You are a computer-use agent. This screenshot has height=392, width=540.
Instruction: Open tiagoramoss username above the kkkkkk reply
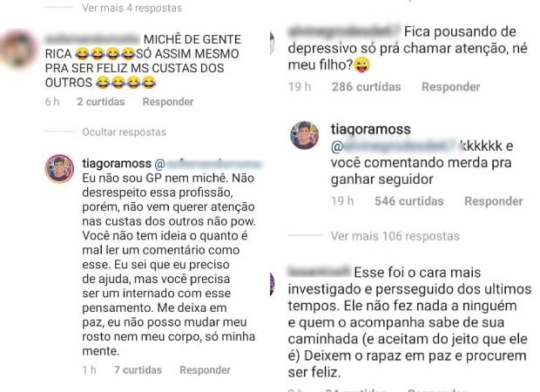[x=370, y=129]
